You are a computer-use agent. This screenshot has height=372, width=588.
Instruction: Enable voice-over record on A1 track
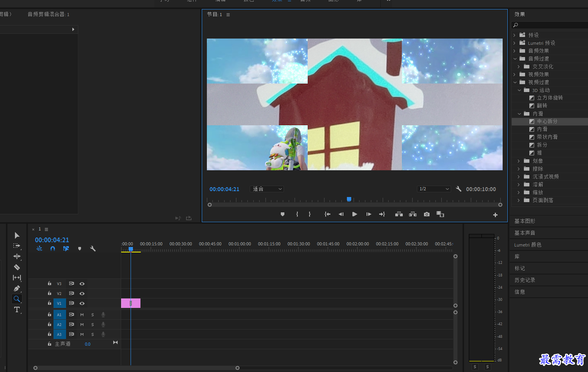(x=103, y=315)
